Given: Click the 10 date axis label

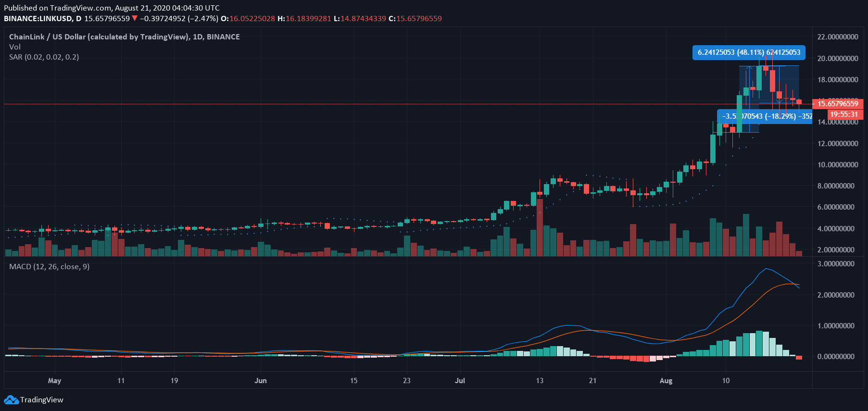Looking at the screenshot, I should 726,381.
